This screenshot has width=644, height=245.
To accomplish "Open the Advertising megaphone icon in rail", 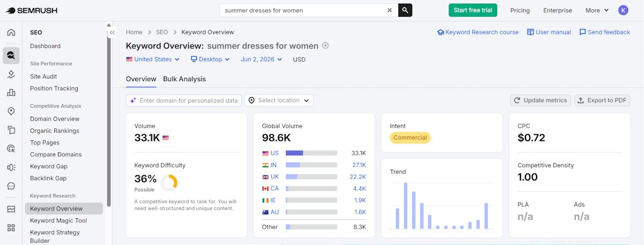I will pos(11,167).
